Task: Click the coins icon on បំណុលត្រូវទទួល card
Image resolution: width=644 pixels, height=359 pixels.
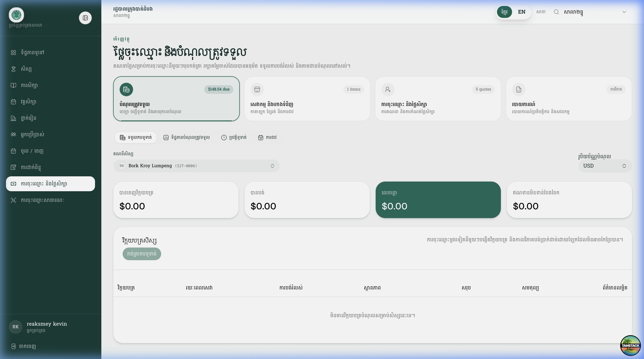Action: point(126,89)
